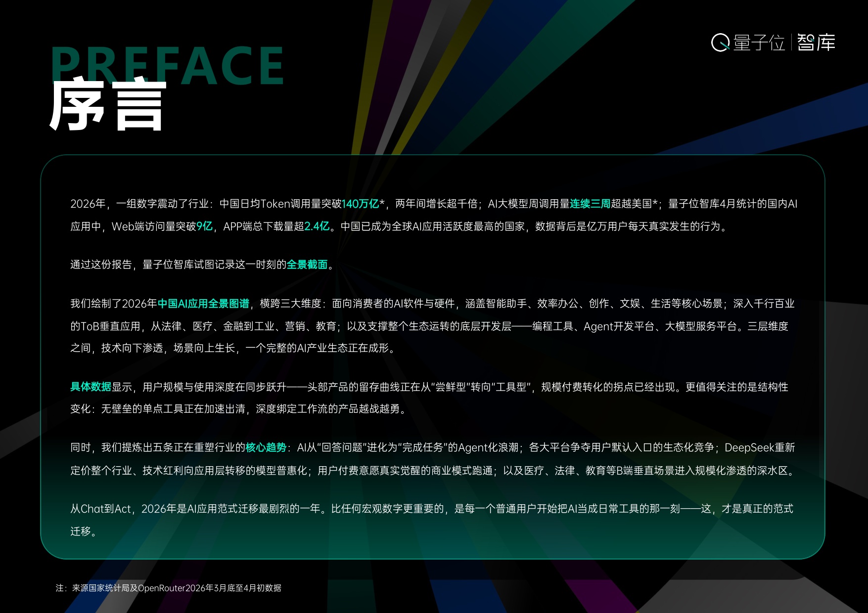Click the final word 迁移。

click(x=84, y=531)
